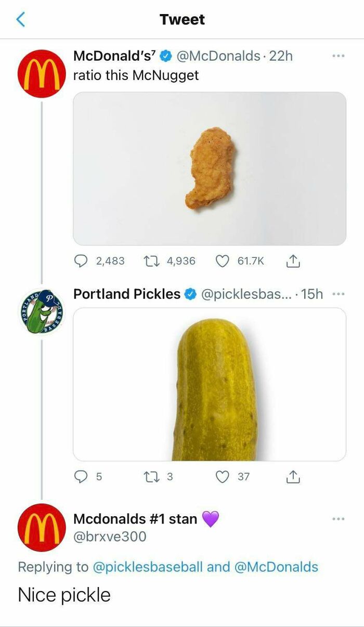Open the @McDonalds mention link in reply
Screen dimensions: 364x627
coord(277,567)
